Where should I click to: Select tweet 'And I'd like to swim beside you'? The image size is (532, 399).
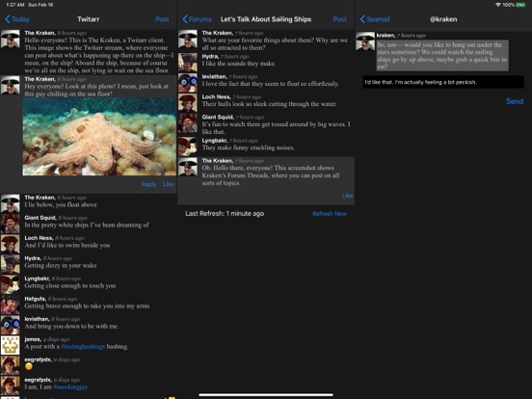[89, 244]
